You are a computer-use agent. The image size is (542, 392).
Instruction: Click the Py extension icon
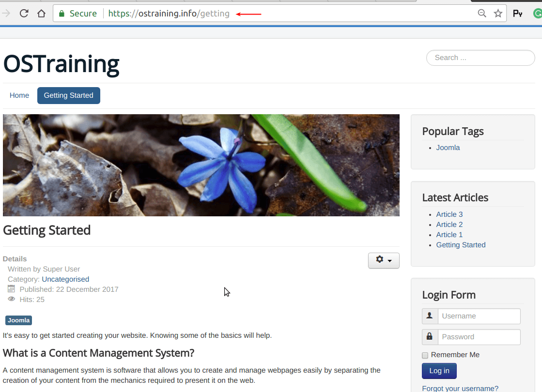(517, 14)
